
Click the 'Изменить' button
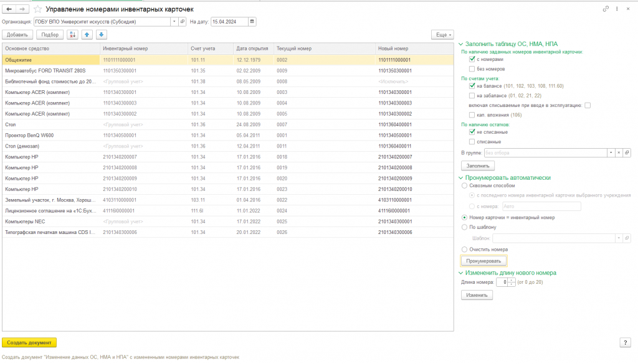[477, 295]
